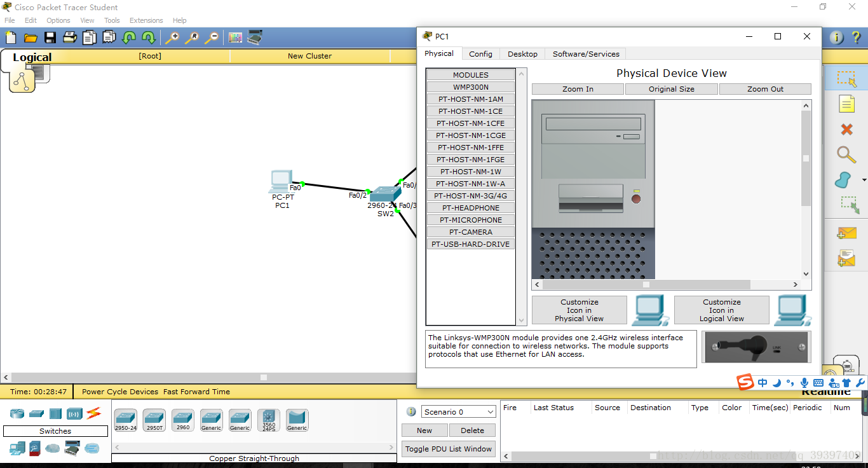868x468 pixels.
Task: Select the WAN Emulation cloud category
Action: pyautogui.click(x=53, y=448)
